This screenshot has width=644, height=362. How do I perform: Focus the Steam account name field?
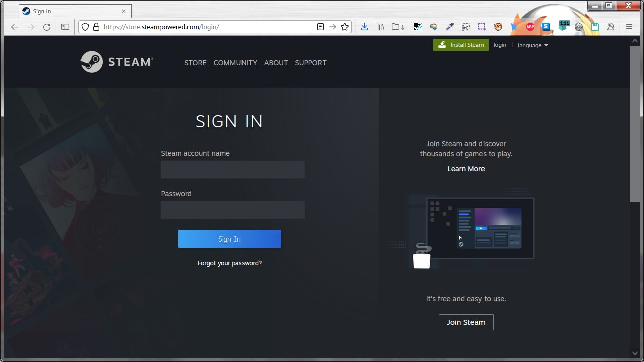pyautogui.click(x=232, y=170)
